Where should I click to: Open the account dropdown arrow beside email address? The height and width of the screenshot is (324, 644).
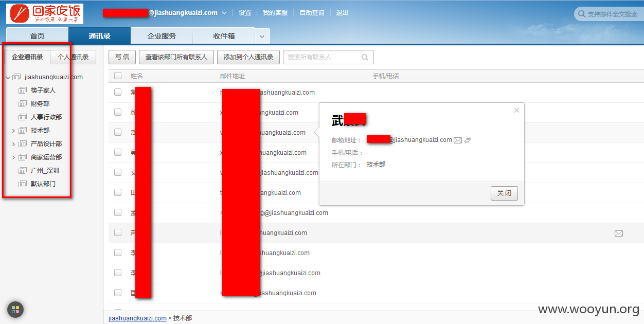[x=224, y=13]
